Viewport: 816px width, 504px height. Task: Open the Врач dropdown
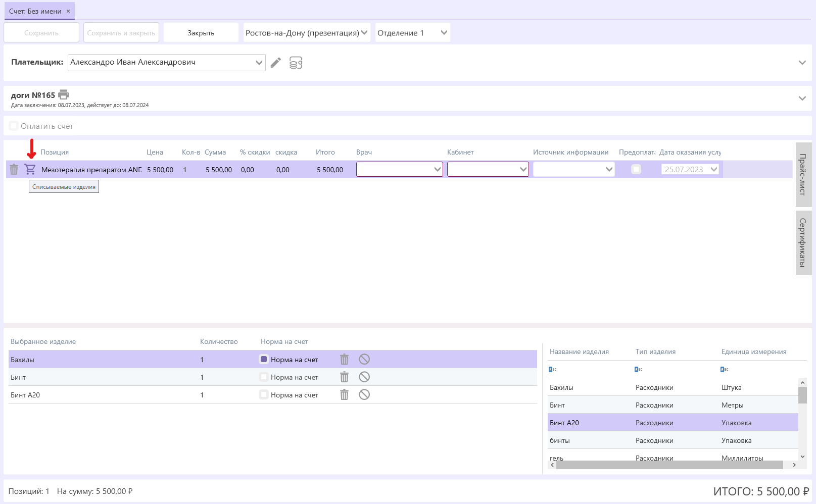click(x=400, y=169)
